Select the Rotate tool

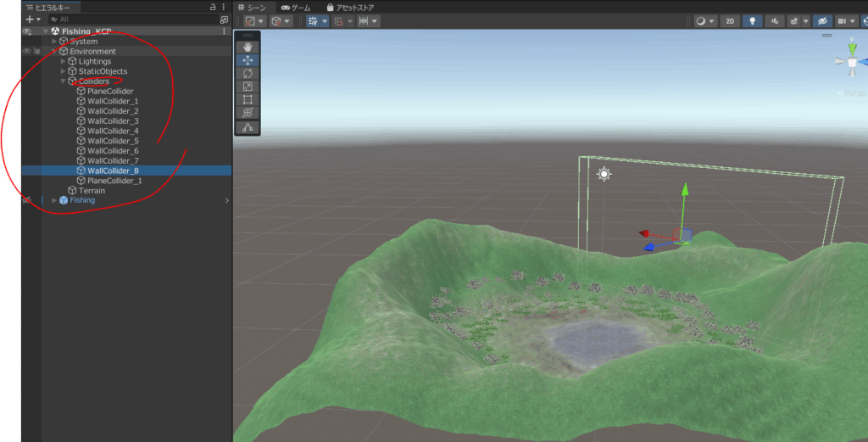pyautogui.click(x=248, y=74)
